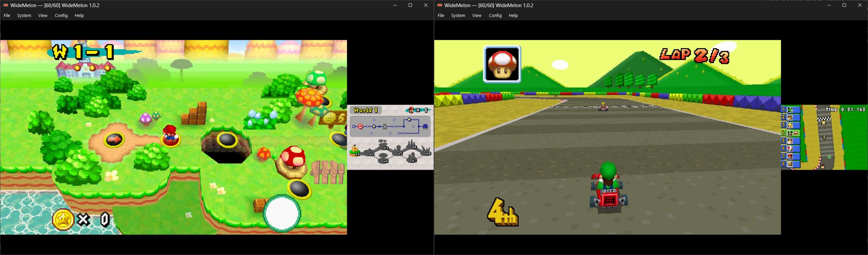Click the star coin counter icon

(63, 219)
